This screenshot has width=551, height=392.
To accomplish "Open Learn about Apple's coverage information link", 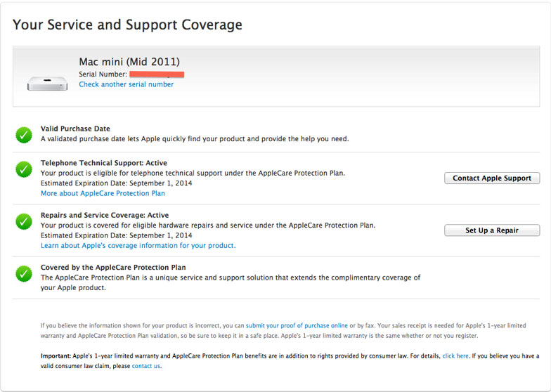I will pos(138,246).
